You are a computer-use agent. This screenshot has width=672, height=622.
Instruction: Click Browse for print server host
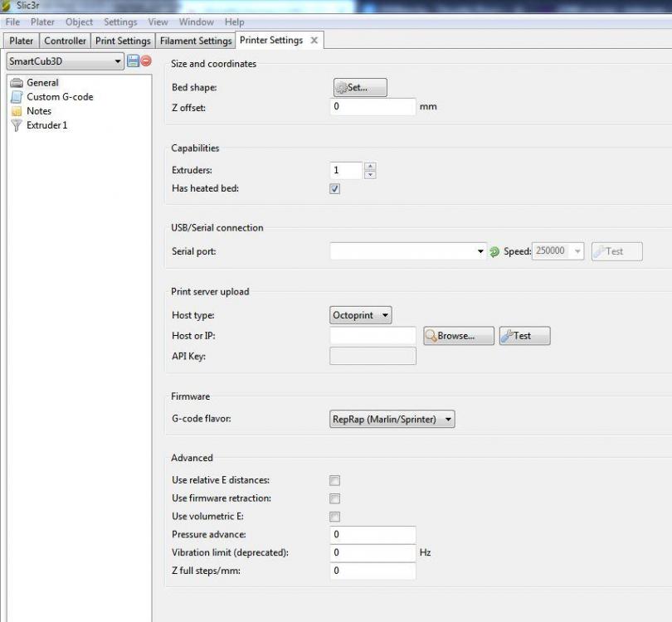pos(459,336)
